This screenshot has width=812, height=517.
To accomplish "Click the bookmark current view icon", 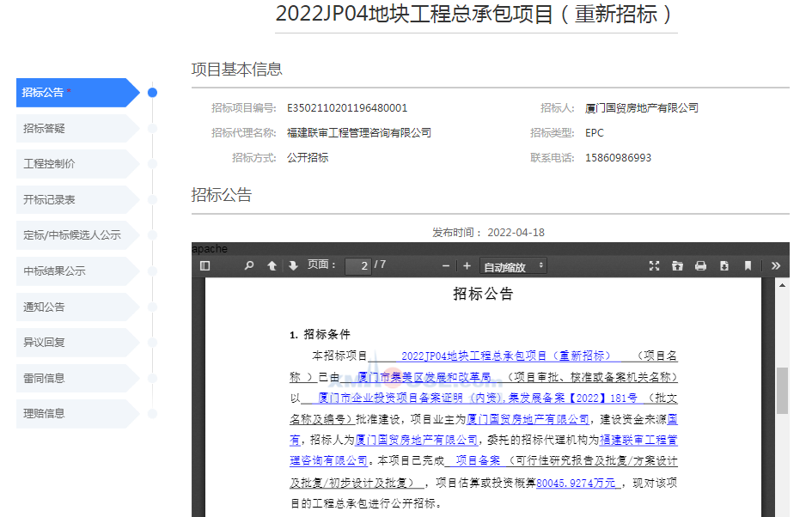I will (x=748, y=266).
